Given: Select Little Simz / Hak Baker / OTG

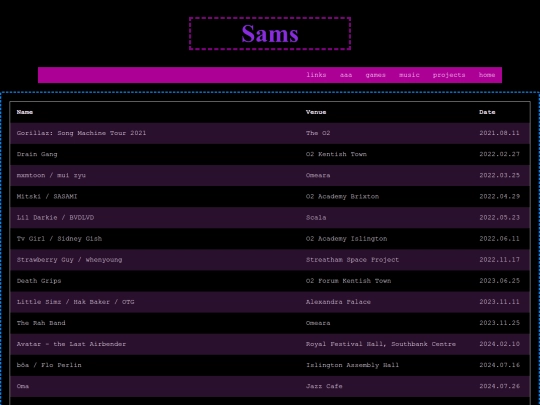Looking at the screenshot, I should click(75, 302).
